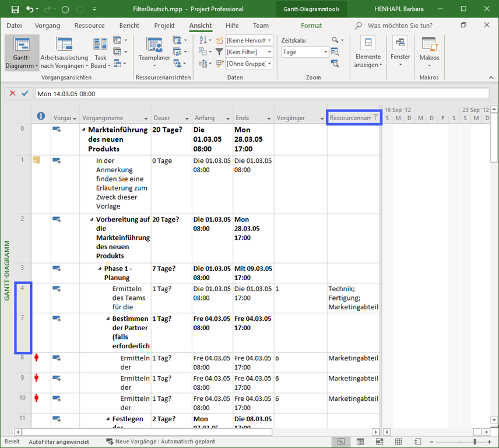Click the 'Neue Vorgänge : Automatisch geplant' status
Viewport: 499px width, 448px height.
pyautogui.click(x=161, y=442)
